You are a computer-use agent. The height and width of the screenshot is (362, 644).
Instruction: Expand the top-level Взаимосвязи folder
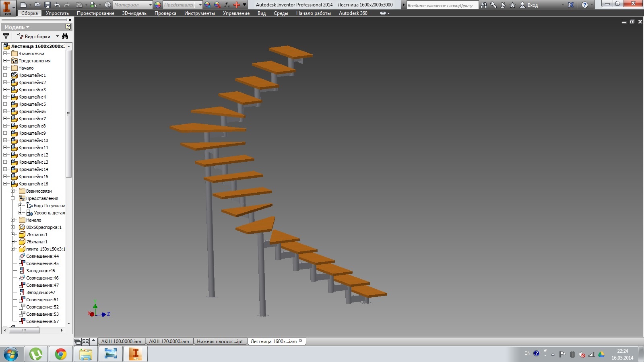(5, 53)
